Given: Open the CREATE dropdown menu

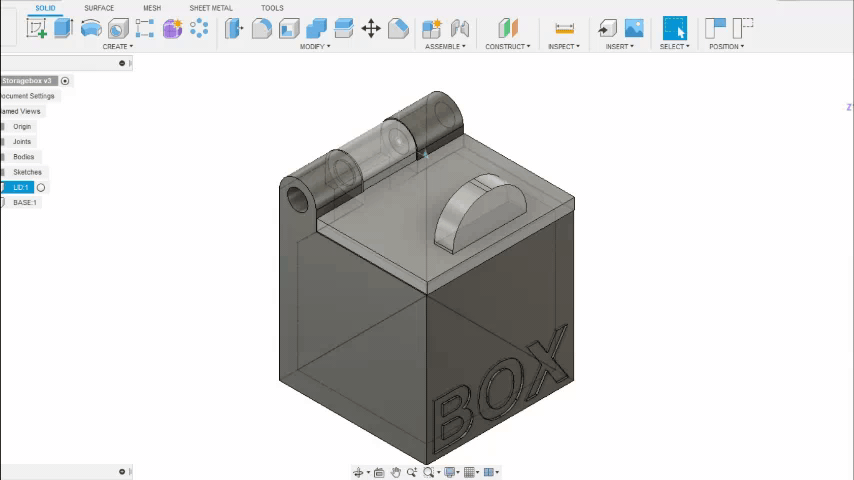Looking at the screenshot, I should [117, 47].
